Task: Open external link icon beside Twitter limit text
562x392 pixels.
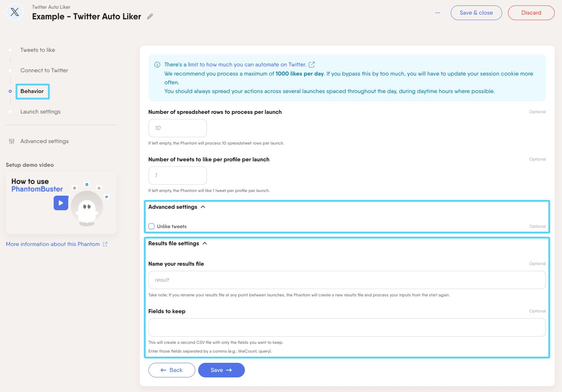Action: [312, 65]
